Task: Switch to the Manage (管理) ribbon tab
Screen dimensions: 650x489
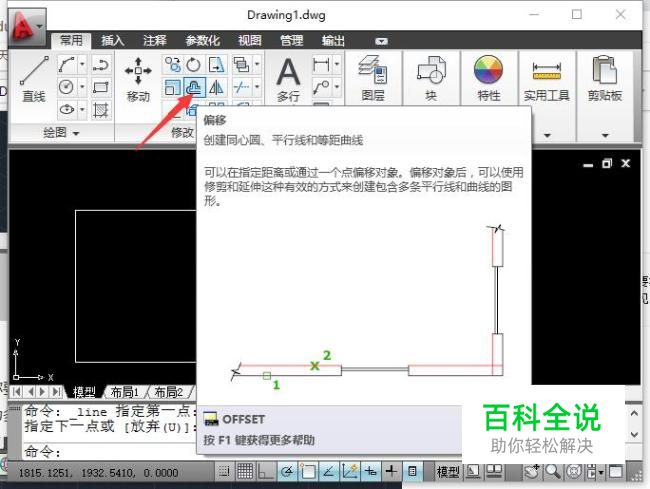Action: tap(291, 41)
